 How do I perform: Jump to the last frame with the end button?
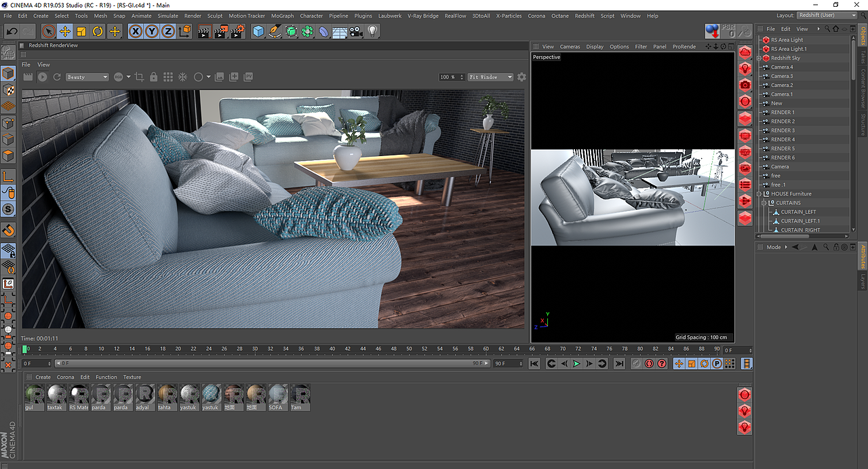[618, 363]
